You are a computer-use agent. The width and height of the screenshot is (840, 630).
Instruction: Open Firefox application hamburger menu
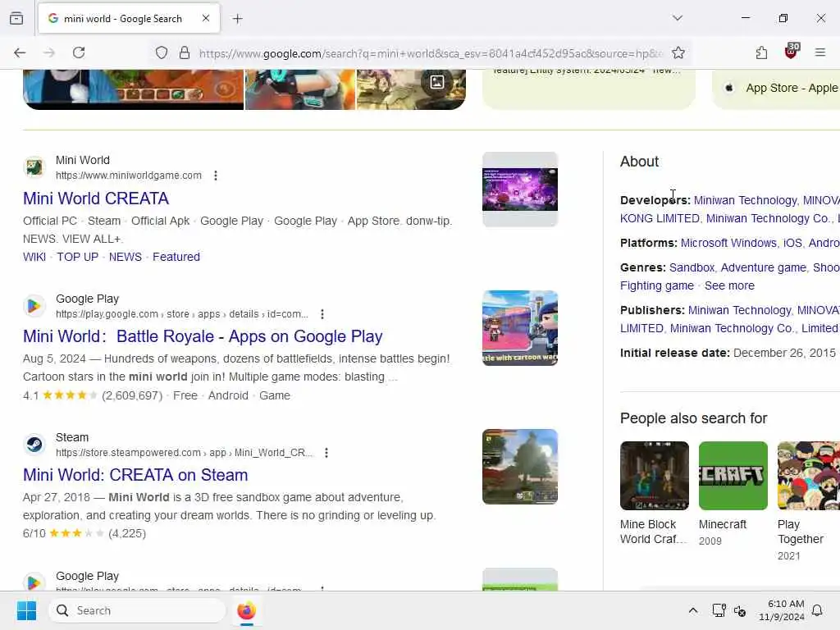pyautogui.click(x=820, y=52)
